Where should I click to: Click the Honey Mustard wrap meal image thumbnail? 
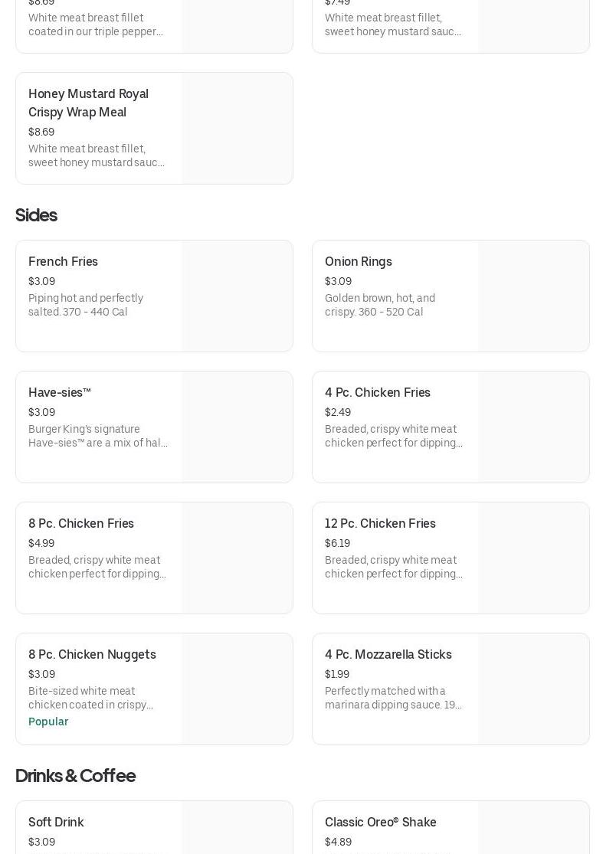point(237,129)
